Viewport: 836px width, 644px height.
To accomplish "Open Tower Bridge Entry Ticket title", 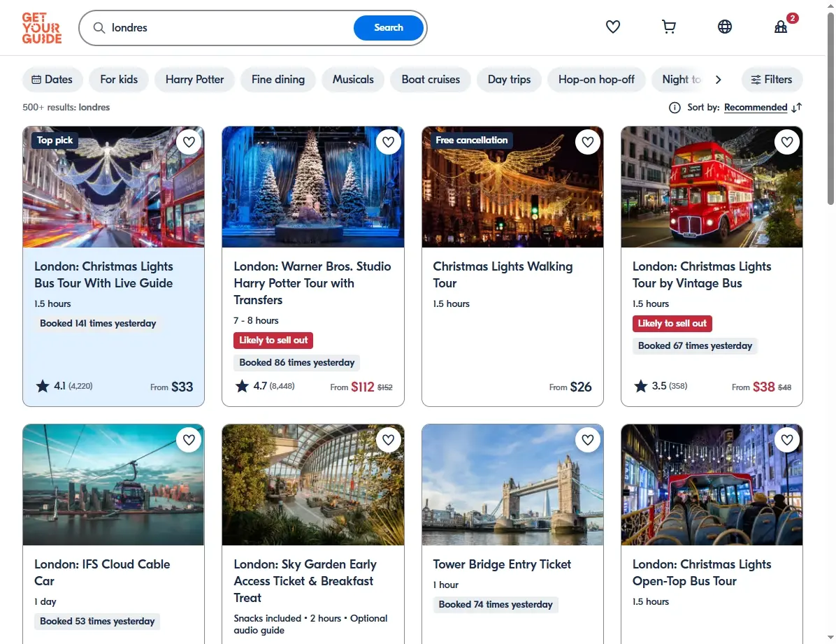I will point(502,564).
